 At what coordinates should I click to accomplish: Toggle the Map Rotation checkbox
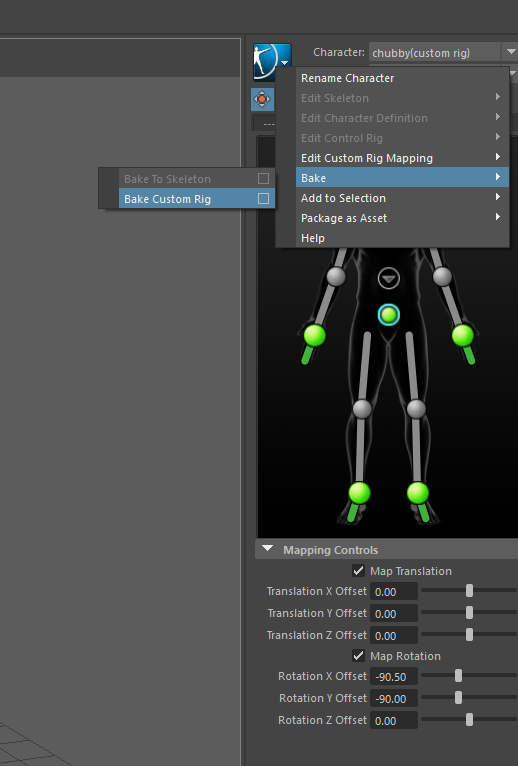[358, 656]
